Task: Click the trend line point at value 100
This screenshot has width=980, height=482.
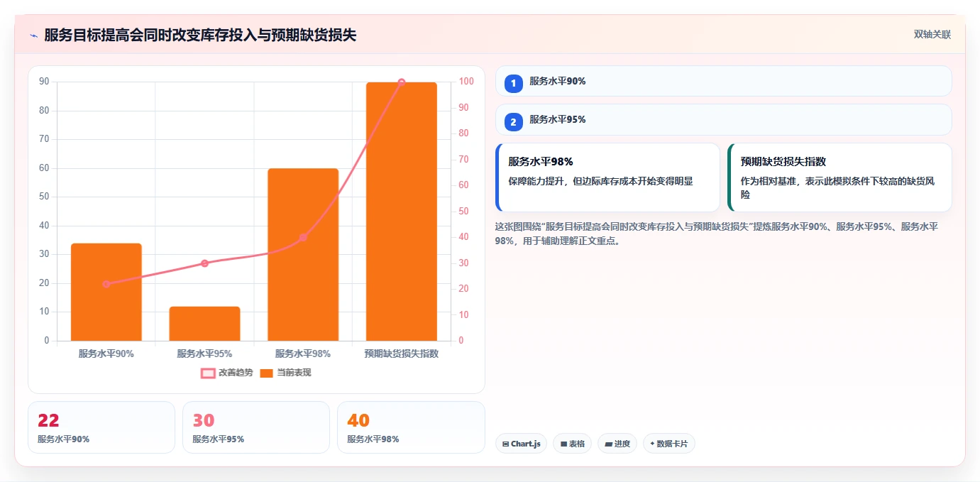Action: click(x=402, y=82)
